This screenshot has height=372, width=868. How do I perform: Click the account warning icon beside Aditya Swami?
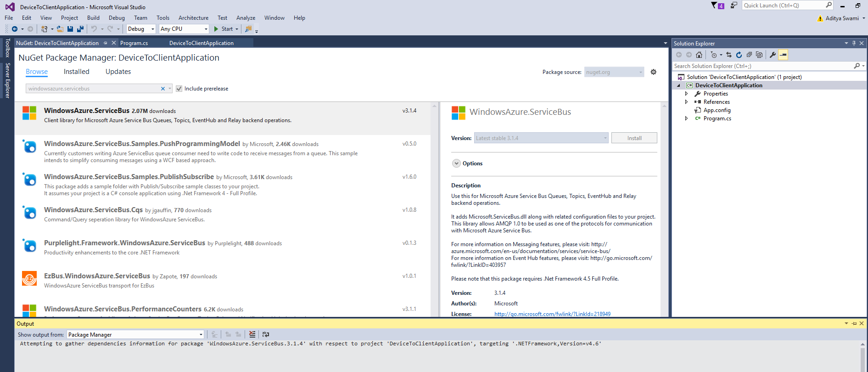[820, 18]
